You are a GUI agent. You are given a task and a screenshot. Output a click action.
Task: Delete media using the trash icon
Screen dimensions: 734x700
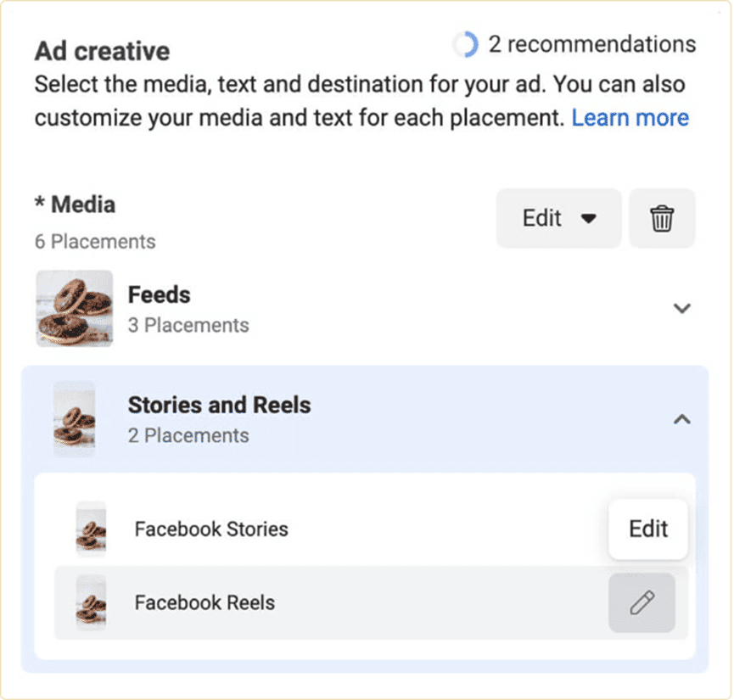[x=662, y=219]
